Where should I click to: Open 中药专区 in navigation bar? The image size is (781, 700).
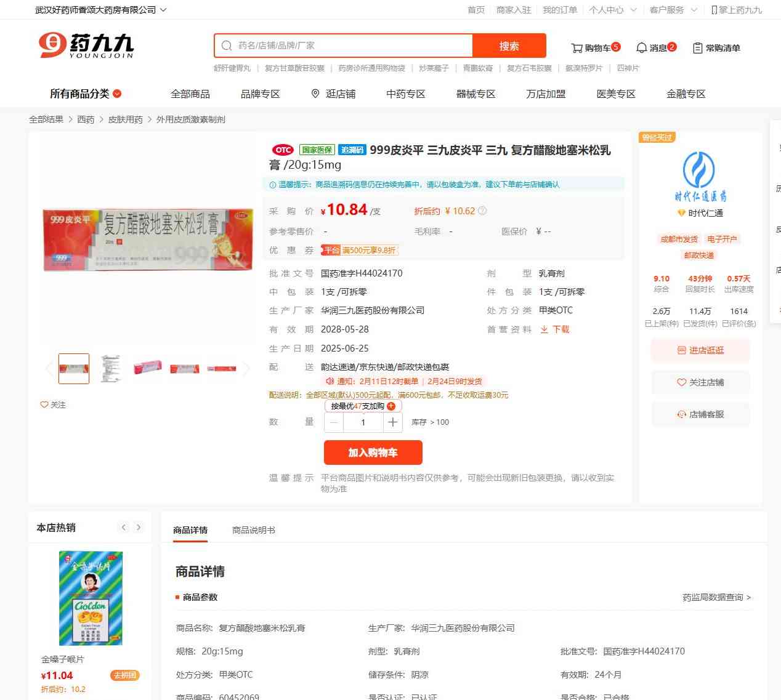click(x=406, y=94)
